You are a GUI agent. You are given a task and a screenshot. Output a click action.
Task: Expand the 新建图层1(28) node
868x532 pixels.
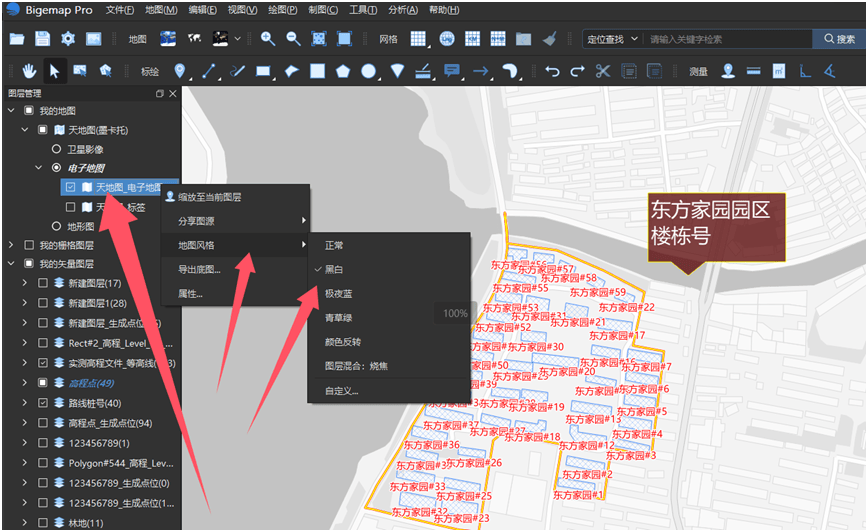[x=24, y=303]
